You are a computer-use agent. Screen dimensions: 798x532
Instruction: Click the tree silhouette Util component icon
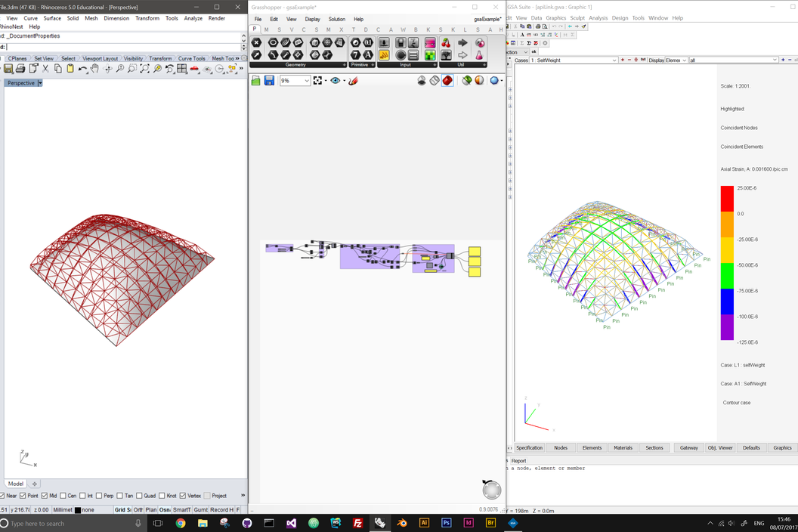click(446, 55)
